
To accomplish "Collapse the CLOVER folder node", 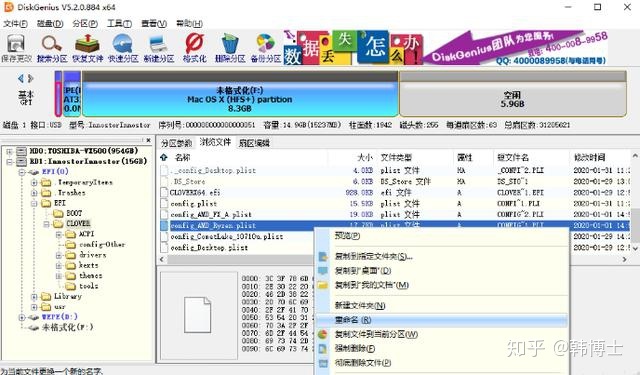I will click(x=47, y=224).
